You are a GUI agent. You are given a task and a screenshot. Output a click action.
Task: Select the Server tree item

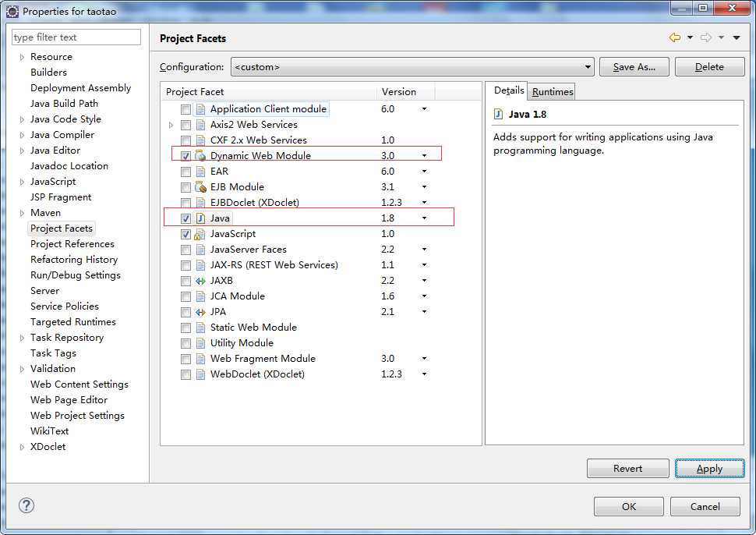pyautogui.click(x=45, y=291)
